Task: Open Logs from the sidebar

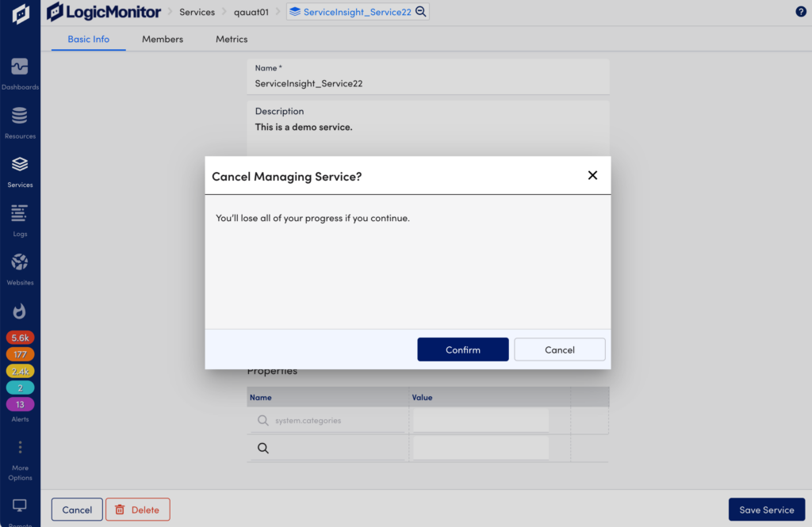Action: [x=20, y=220]
